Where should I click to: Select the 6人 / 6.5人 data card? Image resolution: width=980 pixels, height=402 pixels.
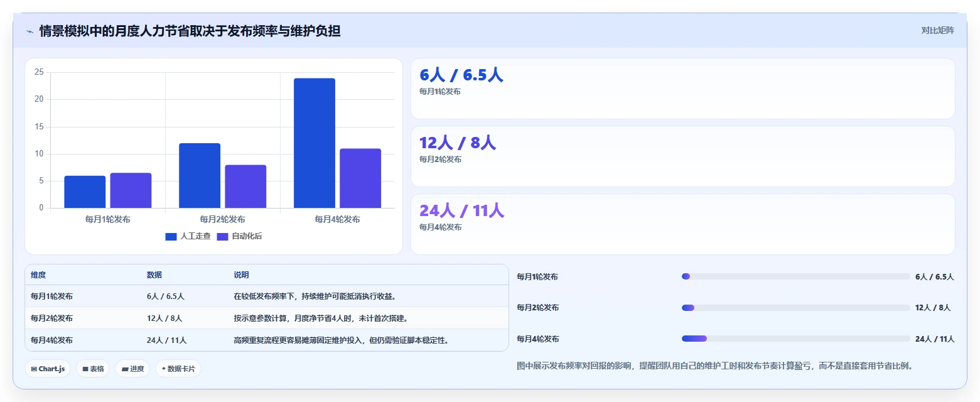(682, 89)
